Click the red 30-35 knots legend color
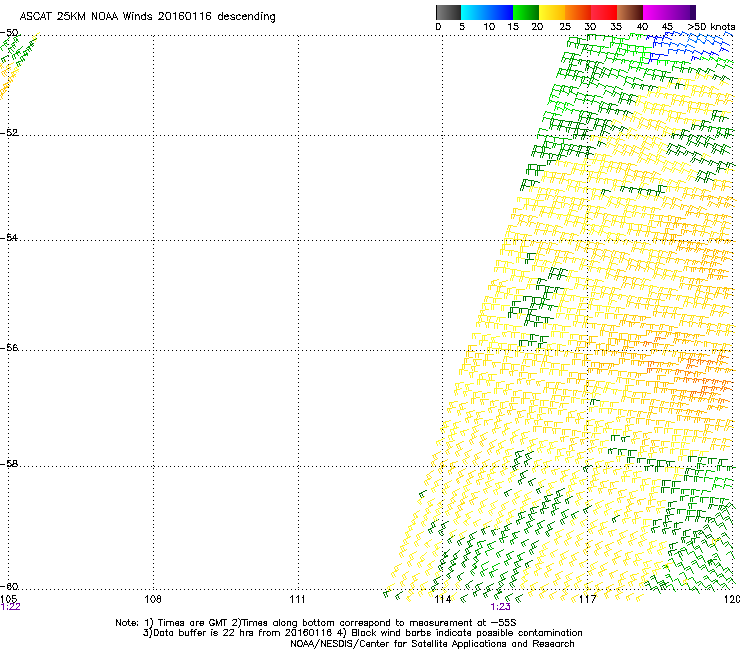Image resolution: width=740 pixels, height=650 pixels. pyautogui.click(x=604, y=12)
